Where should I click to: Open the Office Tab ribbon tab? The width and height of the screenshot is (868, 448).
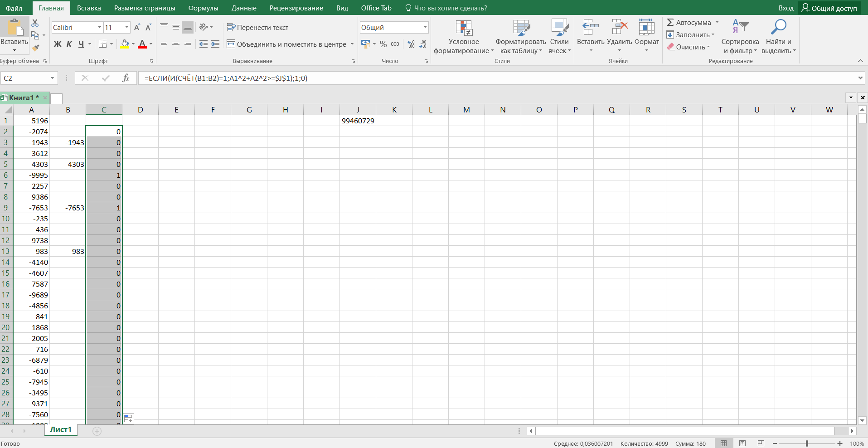click(x=376, y=8)
